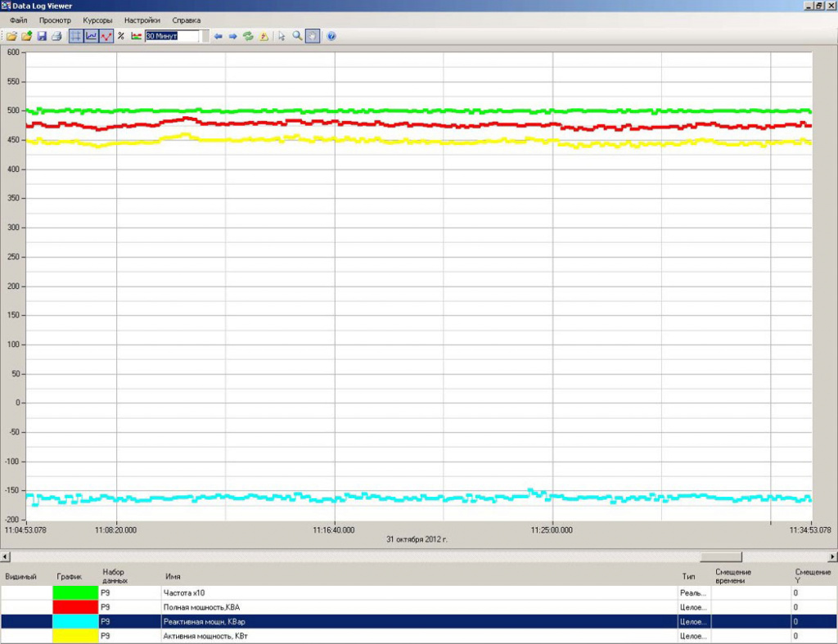Open help with blue question icon
The height and width of the screenshot is (644, 838).
331,36
